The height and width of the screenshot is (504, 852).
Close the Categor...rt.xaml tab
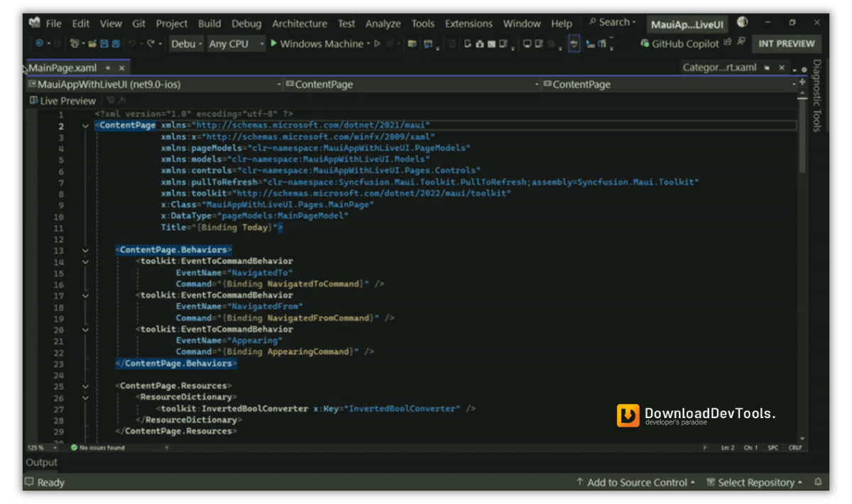click(x=782, y=68)
